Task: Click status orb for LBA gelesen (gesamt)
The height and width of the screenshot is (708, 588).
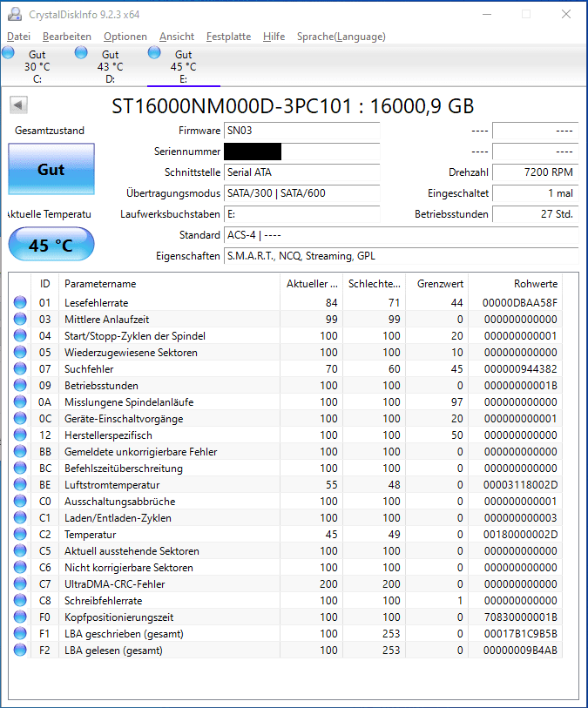Action: pos(20,650)
